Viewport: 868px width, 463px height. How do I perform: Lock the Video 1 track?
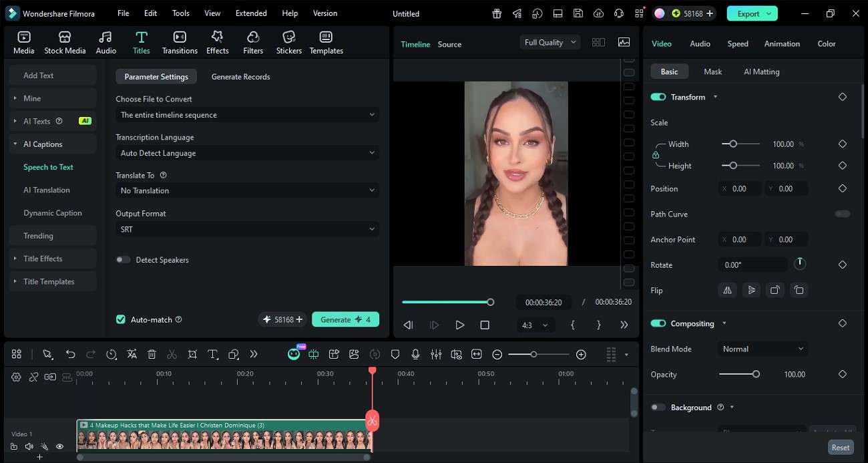[14, 446]
